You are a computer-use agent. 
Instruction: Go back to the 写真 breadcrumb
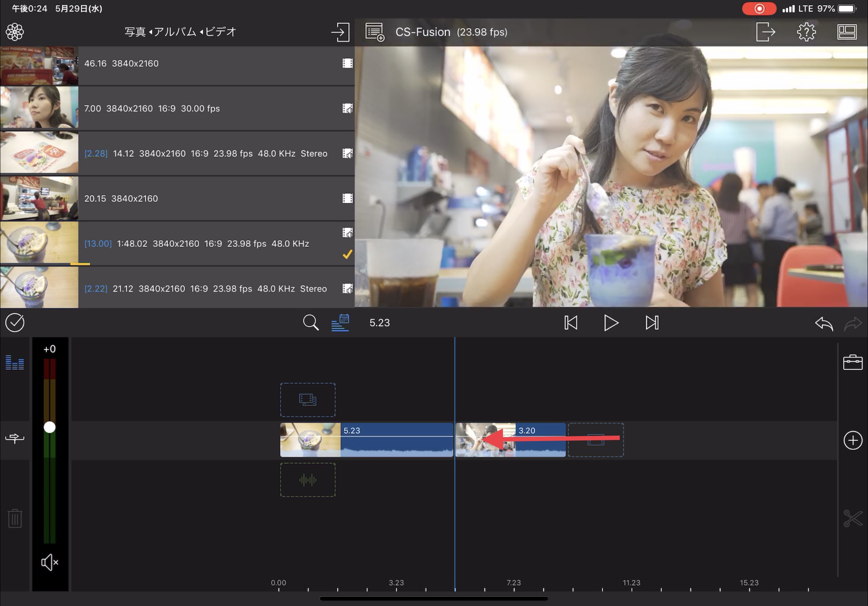point(135,32)
